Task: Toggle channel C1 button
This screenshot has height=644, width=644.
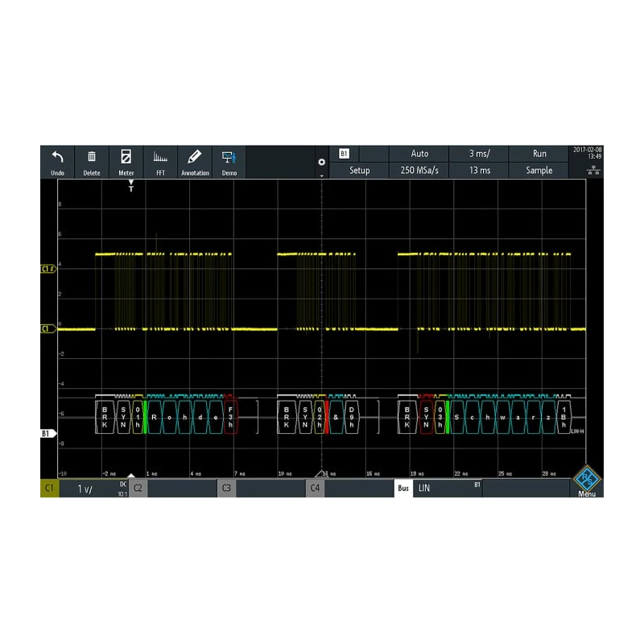Action: 50,488
